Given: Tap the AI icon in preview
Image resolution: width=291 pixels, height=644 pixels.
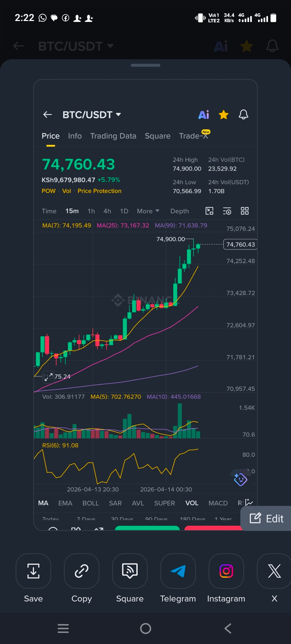Looking at the screenshot, I should tap(204, 115).
